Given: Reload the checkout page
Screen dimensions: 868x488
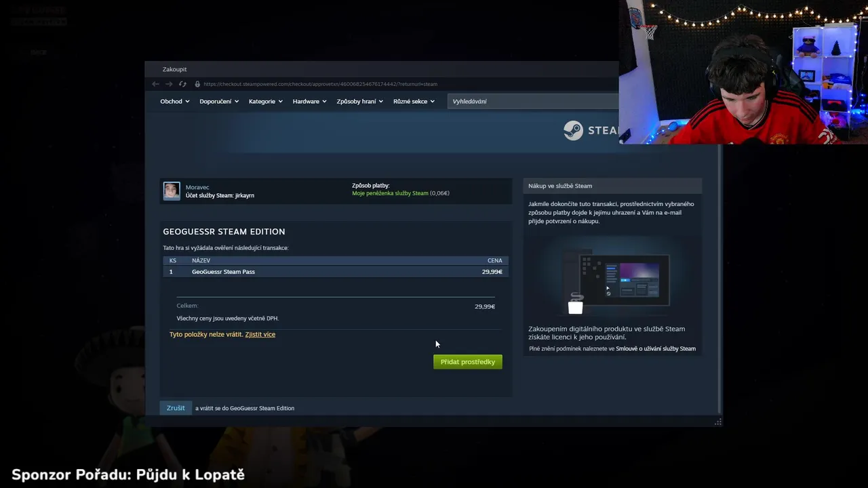Looking at the screenshot, I should click(182, 84).
